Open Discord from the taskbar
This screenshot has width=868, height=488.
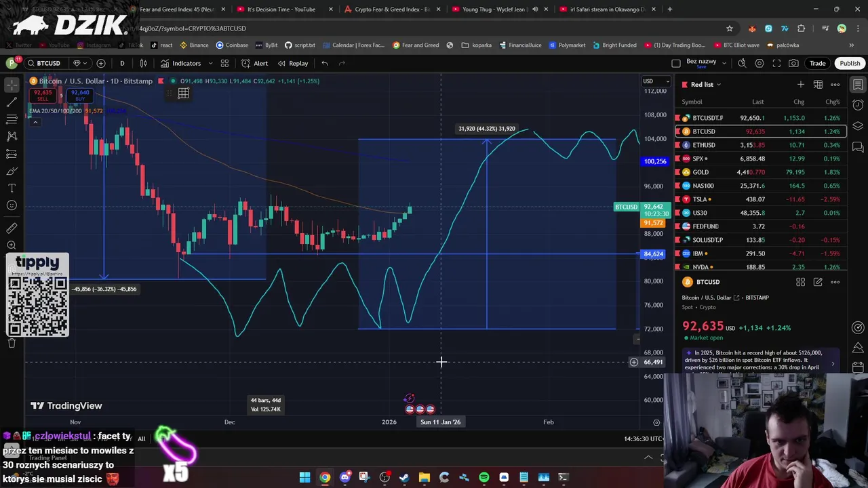[x=344, y=477]
